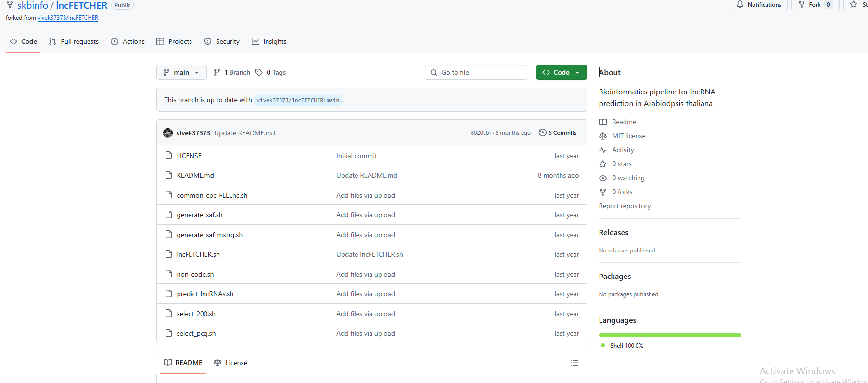Open the Packages heading link

click(x=615, y=276)
